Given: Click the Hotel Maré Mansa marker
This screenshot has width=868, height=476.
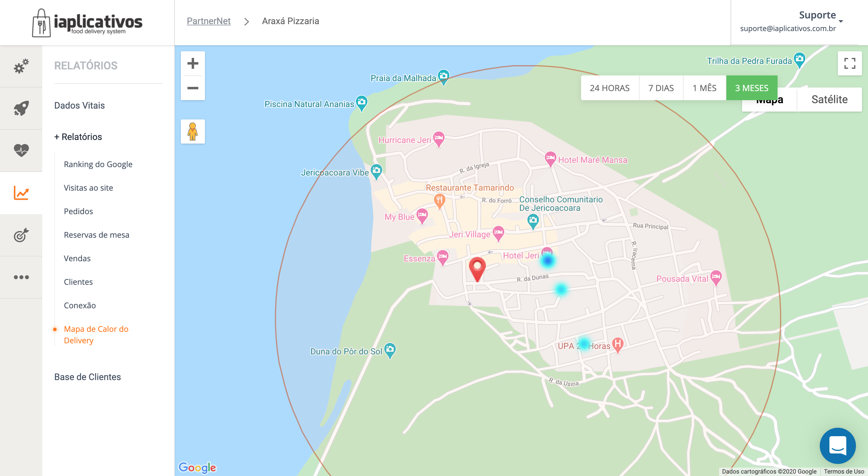Looking at the screenshot, I should [x=550, y=159].
